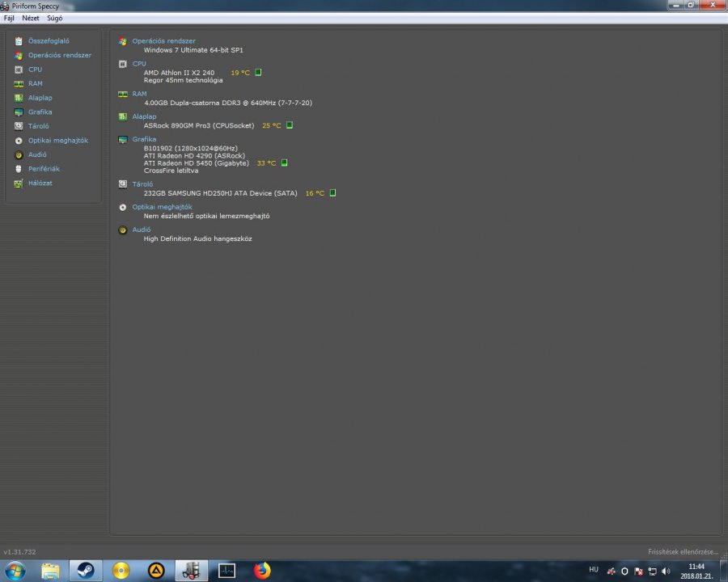Click the motherboard temperature indicator next to 25 °C
The width and height of the screenshot is (728, 582).
[x=290, y=125]
